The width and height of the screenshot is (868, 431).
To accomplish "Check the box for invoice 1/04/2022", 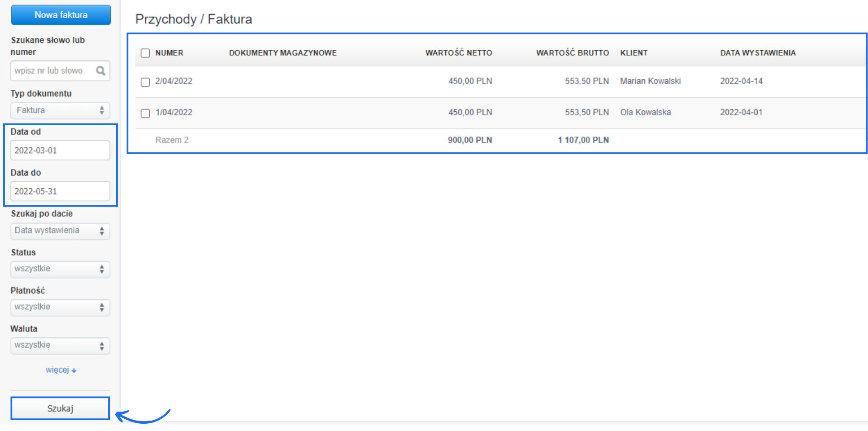I will click(145, 113).
